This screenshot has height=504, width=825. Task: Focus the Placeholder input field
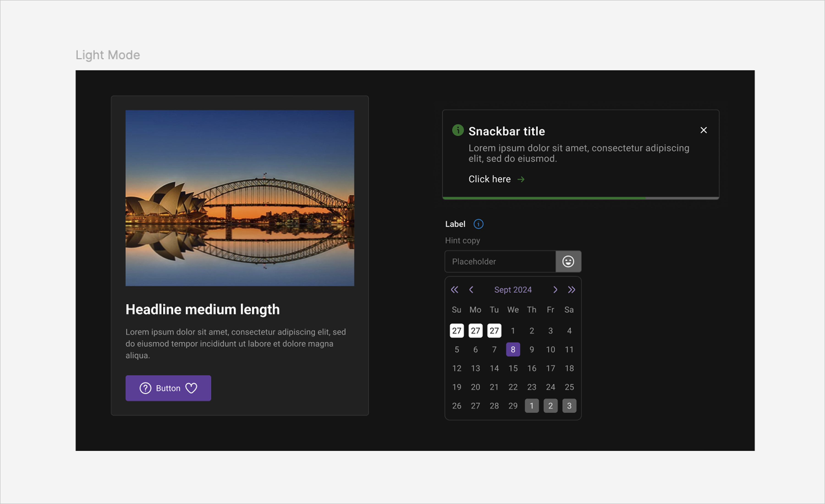click(x=500, y=261)
